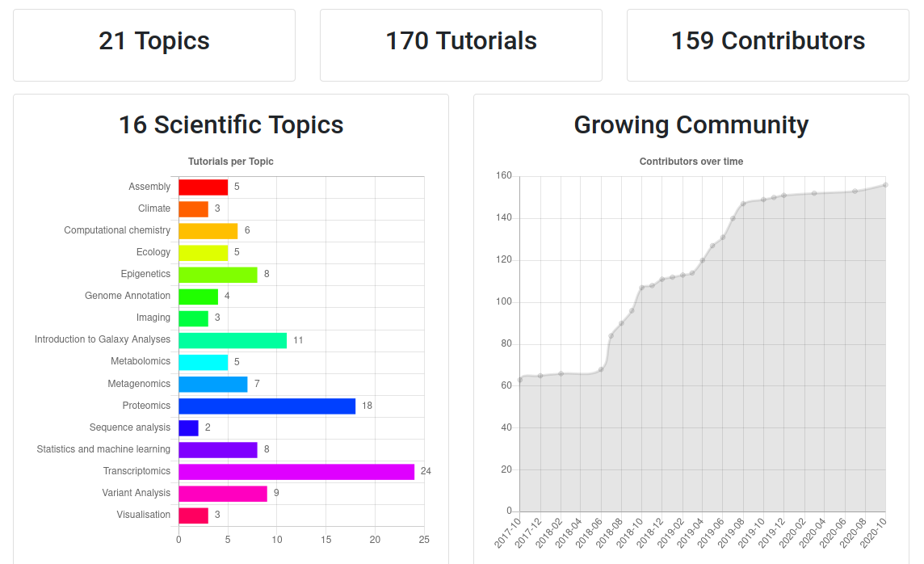Viewport: 924px width, 564px height.
Task: Click the Statistics and machine learning bar
Action: point(218,449)
